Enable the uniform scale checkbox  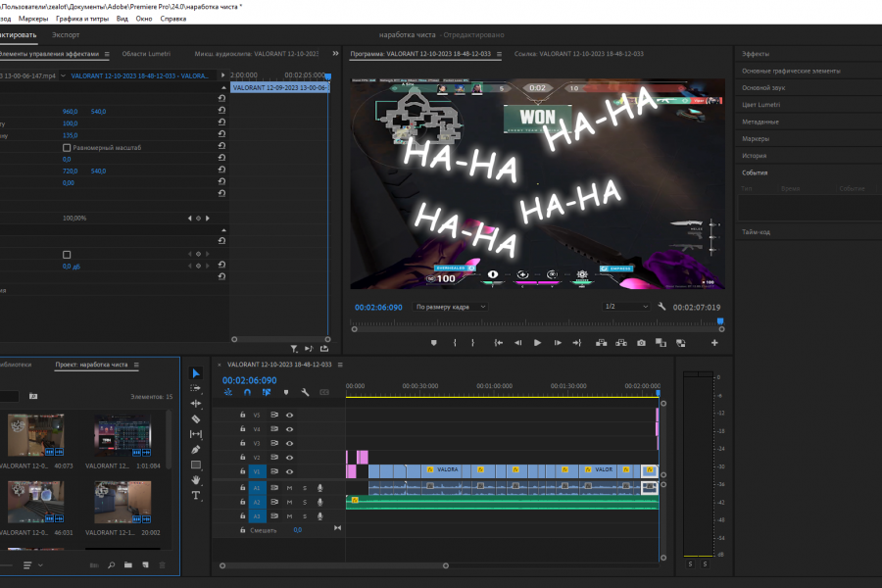(x=67, y=147)
